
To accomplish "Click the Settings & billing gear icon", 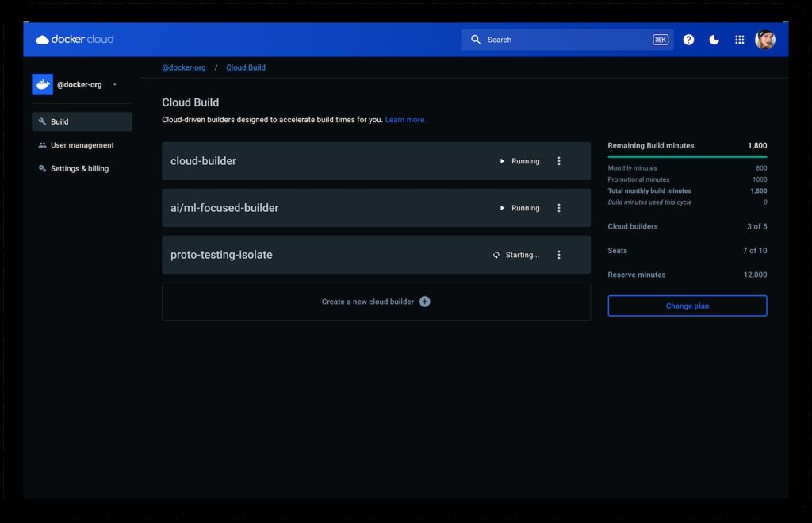I will point(43,168).
